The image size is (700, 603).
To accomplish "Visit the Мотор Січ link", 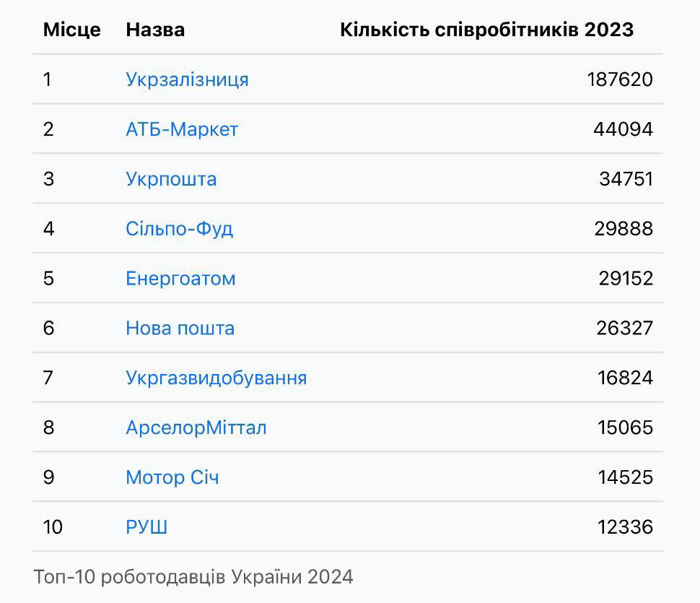I will click(172, 477).
